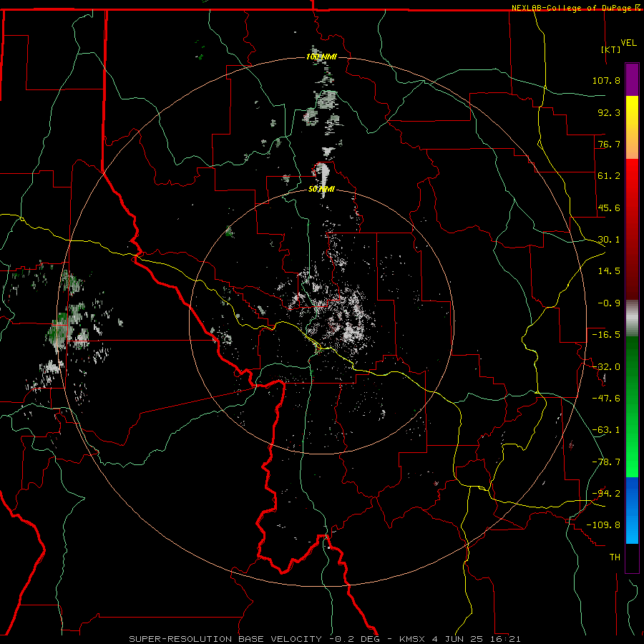Select the 45.6 velocity scale label
Screen dimensions: 644x644
(609, 208)
